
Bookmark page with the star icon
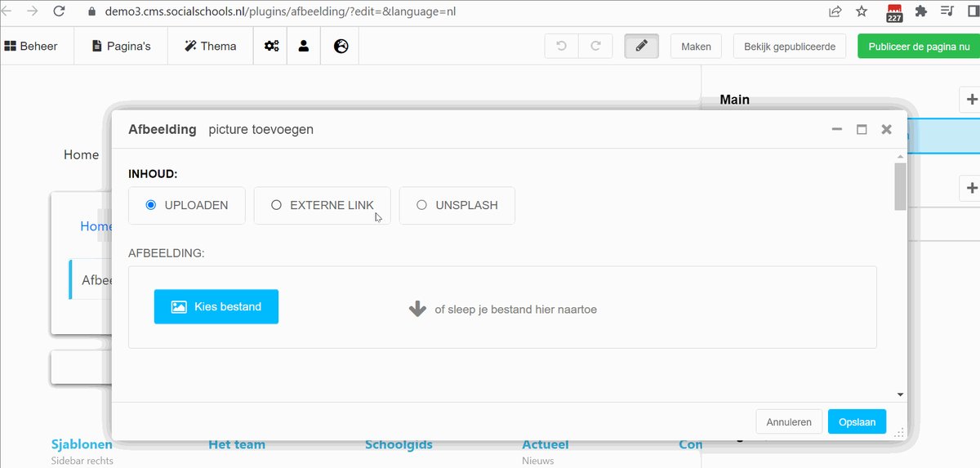862,11
